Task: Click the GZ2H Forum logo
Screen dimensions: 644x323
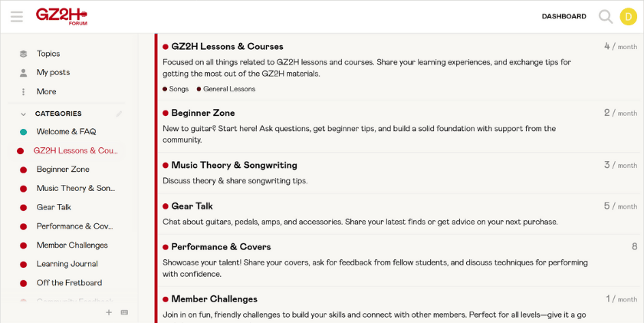Action: pos(61,16)
